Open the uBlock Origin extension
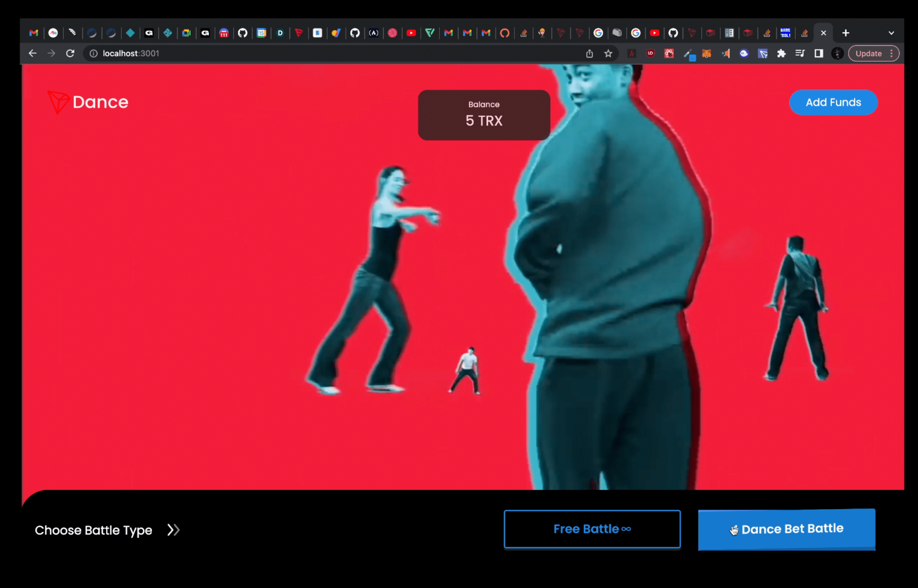 click(650, 53)
